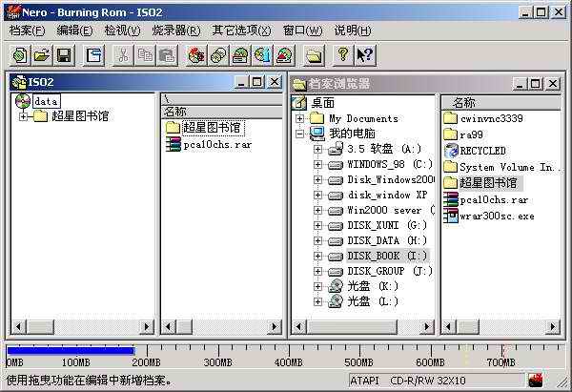This screenshot has width=572, height=392.
Task: Select the disk_window XP drive row
Action: [x=378, y=195]
